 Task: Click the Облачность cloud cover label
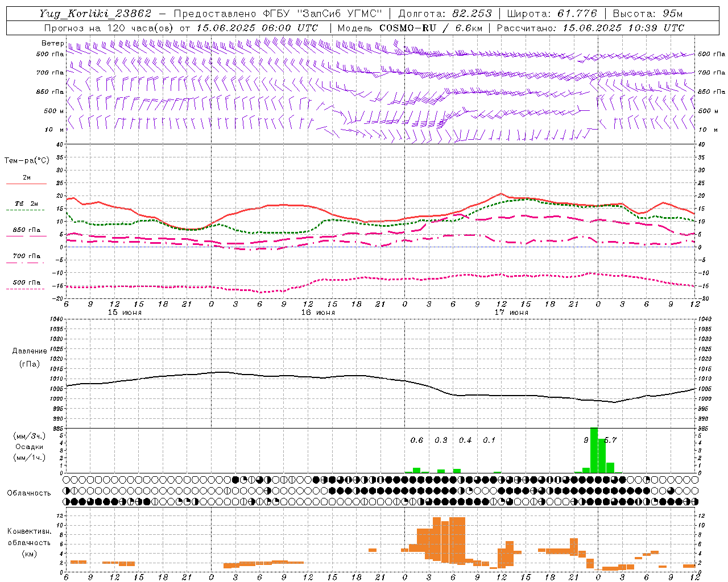coord(29,493)
